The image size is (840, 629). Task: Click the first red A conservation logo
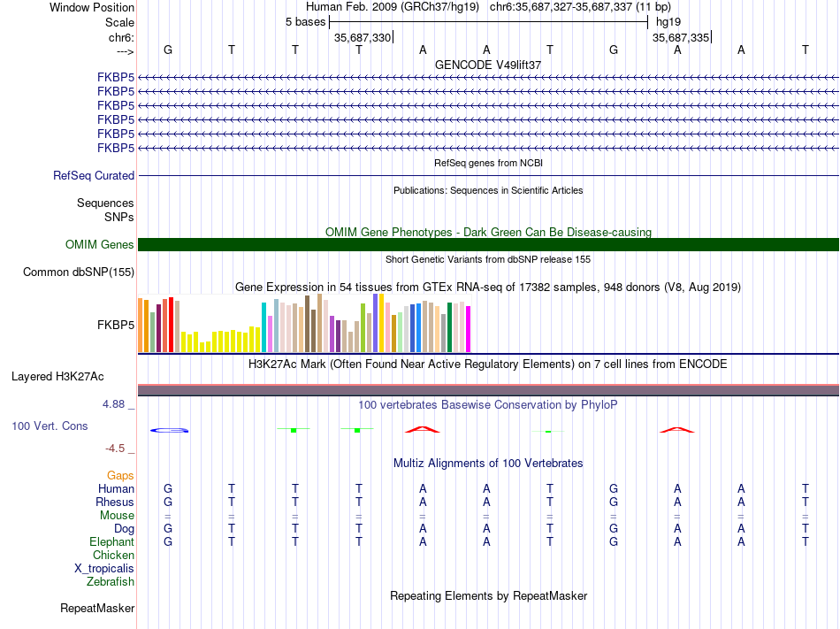tap(422, 430)
